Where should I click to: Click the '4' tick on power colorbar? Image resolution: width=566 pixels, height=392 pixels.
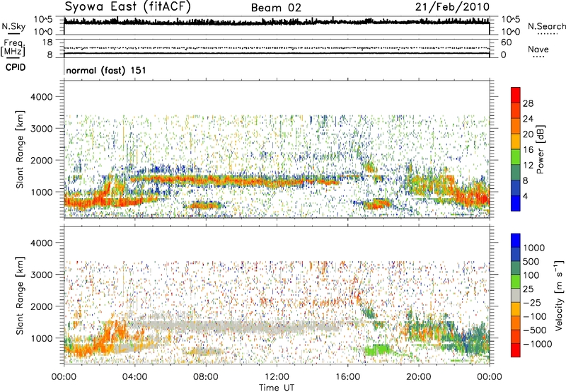525,196
